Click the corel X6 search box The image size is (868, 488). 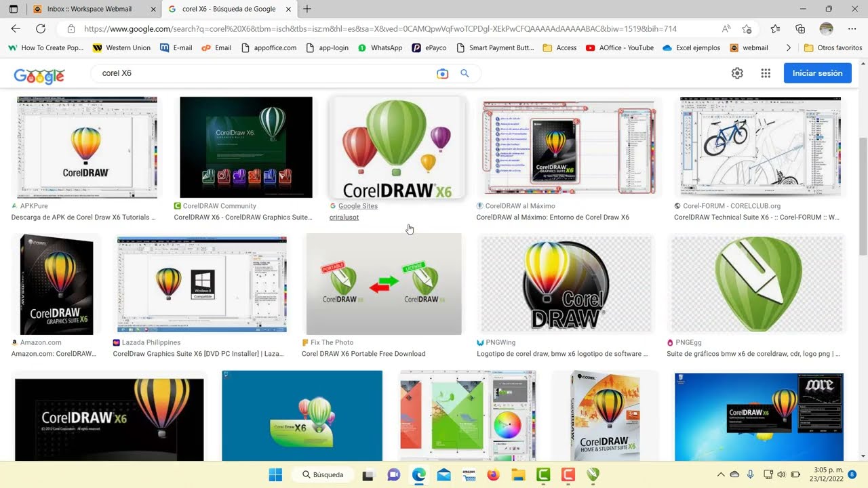[264, 73]
